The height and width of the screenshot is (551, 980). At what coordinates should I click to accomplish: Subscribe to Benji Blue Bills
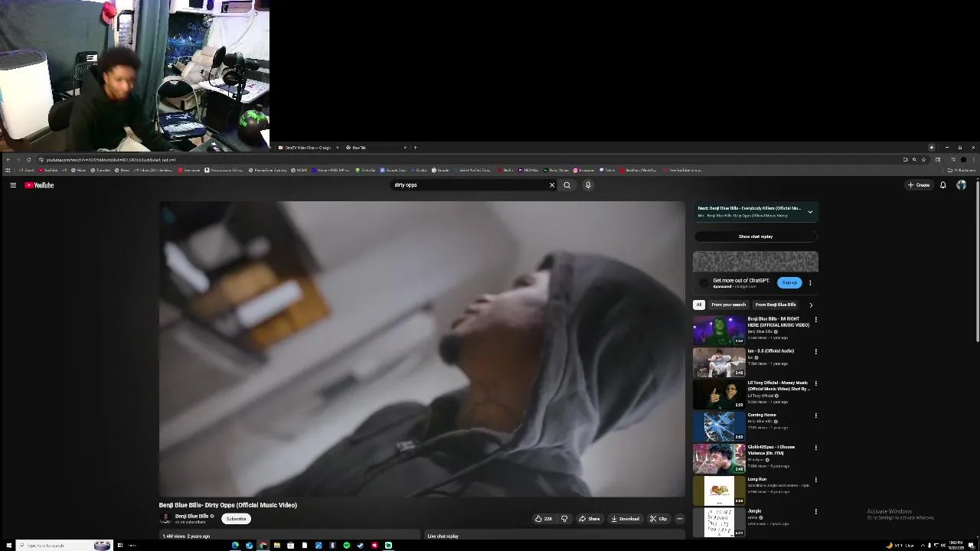coord(237,519)
